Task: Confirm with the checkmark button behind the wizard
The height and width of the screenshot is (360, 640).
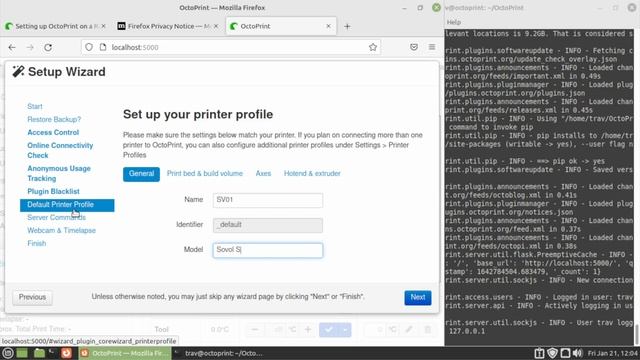Action: 329,330
